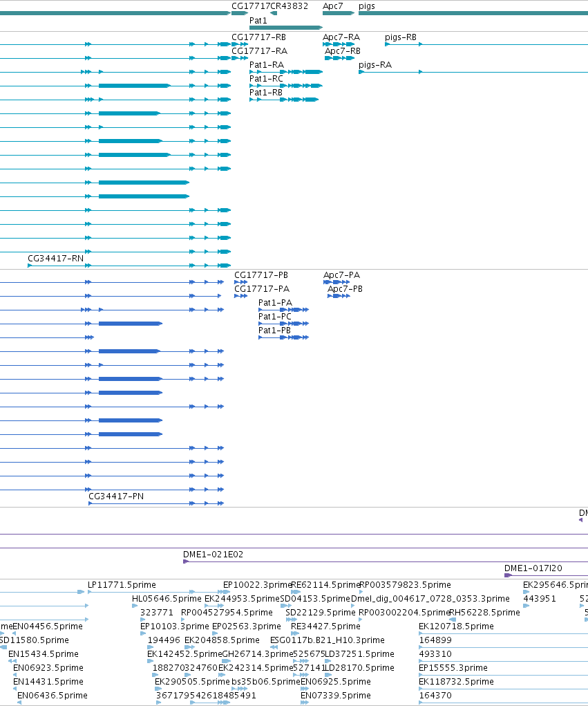Select feature labeled 164899
The height and width of the screenshot is (706, 588).
pos(435,640)
